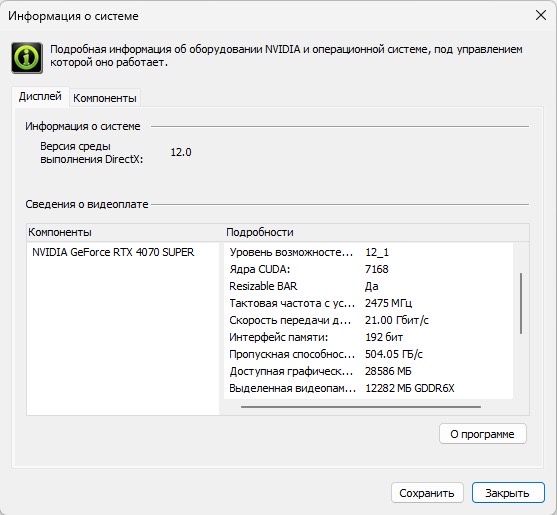Click the Закрыть button
557x515 pixels.
pyautogui.click(x=508, y=493)
